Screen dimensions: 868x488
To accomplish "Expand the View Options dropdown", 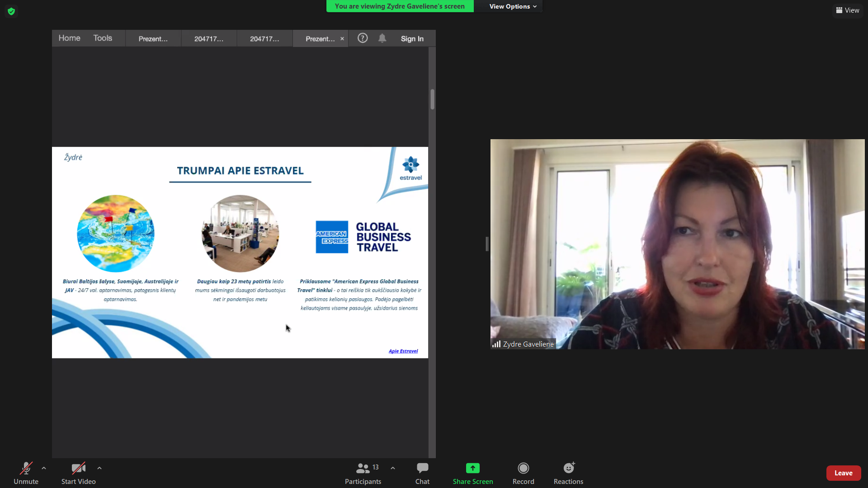I will (x=513, y=6).
